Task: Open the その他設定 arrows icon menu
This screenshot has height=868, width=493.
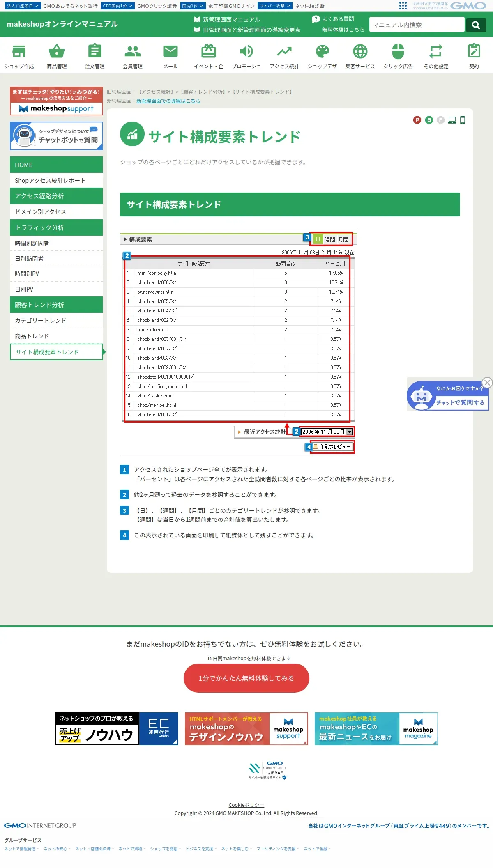Action: tap(436, 56)
